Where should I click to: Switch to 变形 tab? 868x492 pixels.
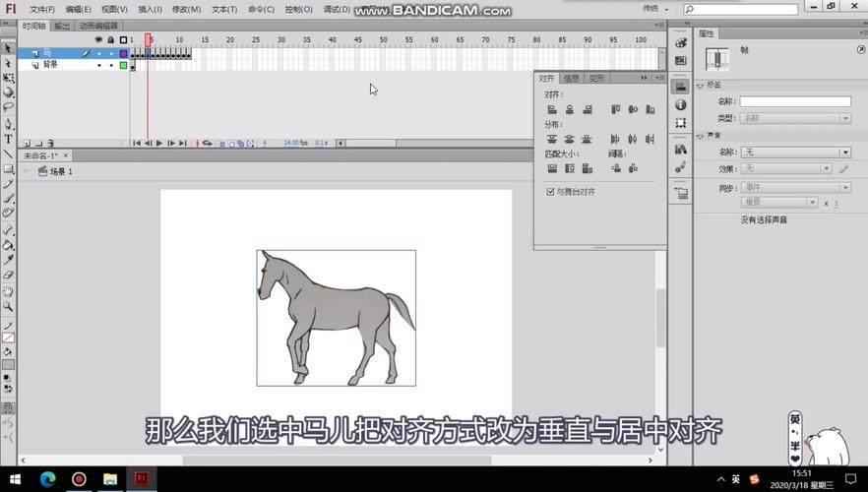click(x=596, y=79)
